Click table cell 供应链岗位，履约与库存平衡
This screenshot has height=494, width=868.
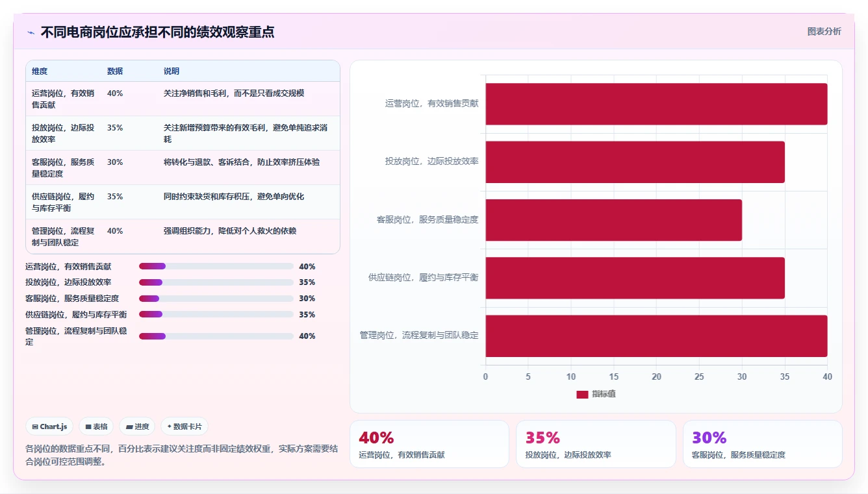tap(63, 202)
